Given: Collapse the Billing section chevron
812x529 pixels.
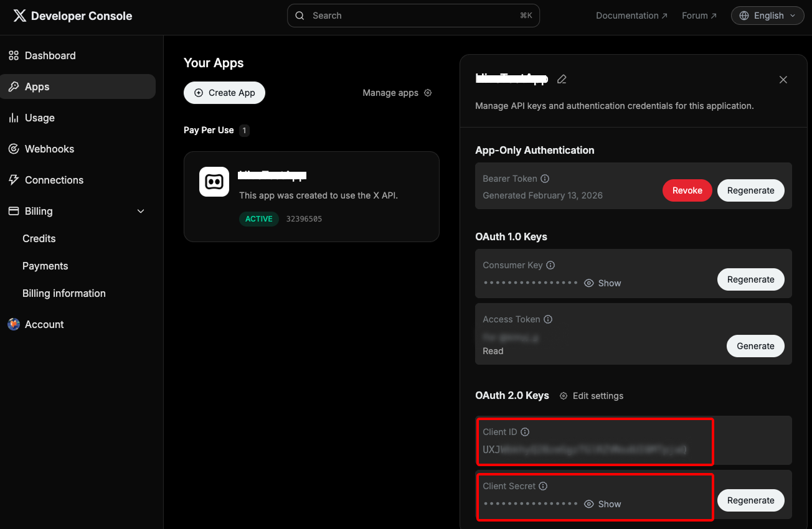Looking at the screenshot, I should coord(141,212).
